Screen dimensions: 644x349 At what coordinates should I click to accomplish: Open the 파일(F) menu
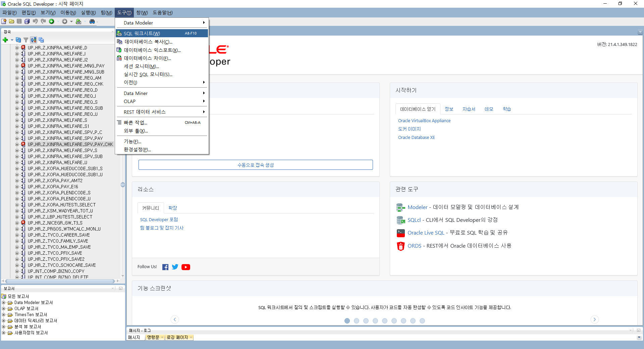[9, 13]
